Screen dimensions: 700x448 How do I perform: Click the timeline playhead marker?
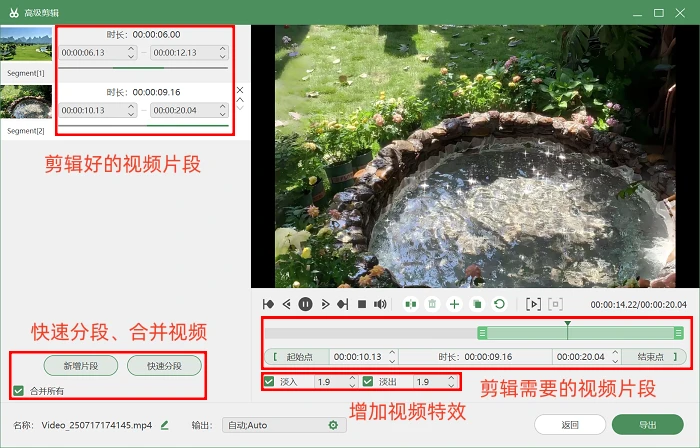(567, 323)
